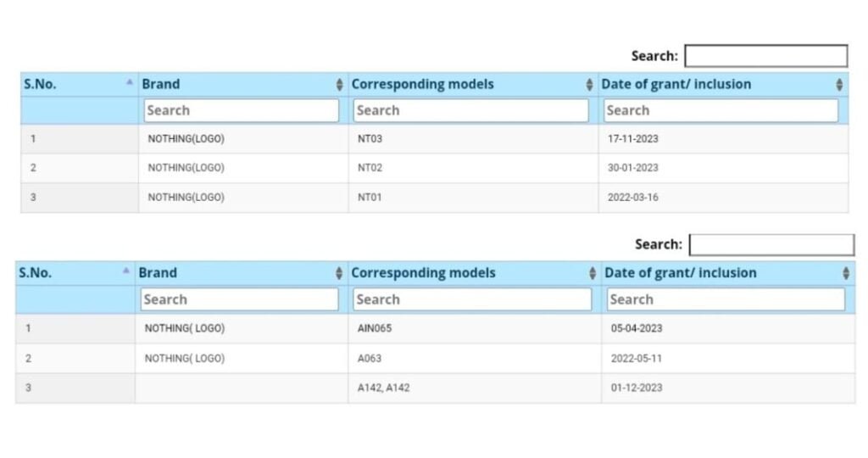The width and height of the screenshot is (868, 458).
Task: Sort lower table by S.No. arrow
Action: (x=126, y=271)
